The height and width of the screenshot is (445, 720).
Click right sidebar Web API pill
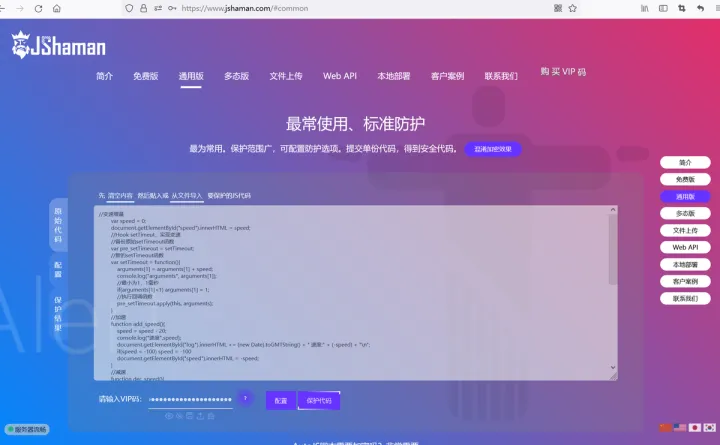click(x=685, y=248)
